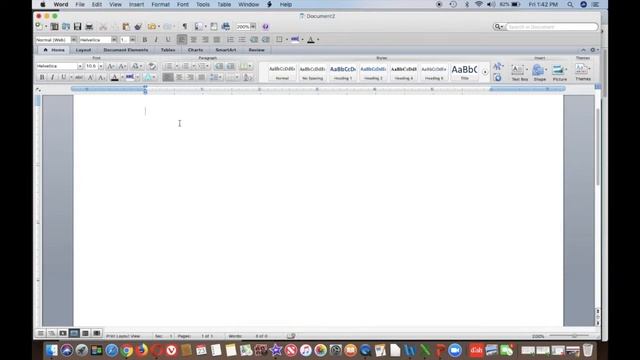Image resolution: width=640 pixels, height=360 pixels.
Task: Show nonprinting paragraph marks (¶)
Action: [x=184, y=27]
